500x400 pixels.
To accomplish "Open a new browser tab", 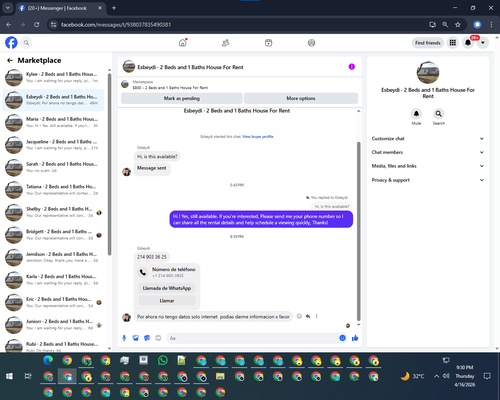I will (x=114, y=8).
